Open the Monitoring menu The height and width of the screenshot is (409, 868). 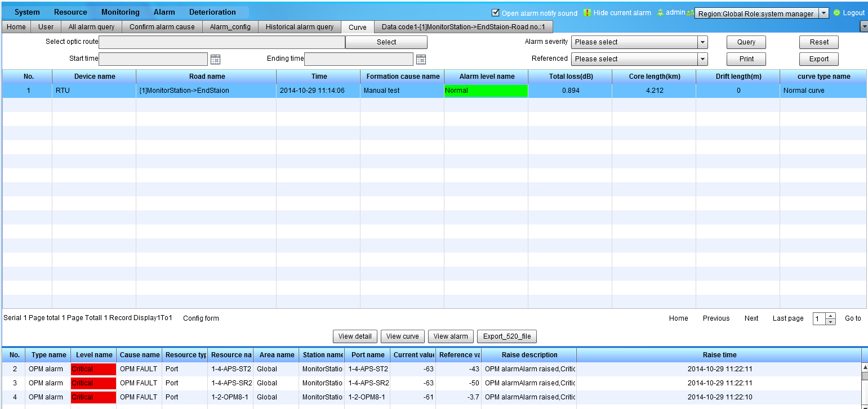click(121, 12)
